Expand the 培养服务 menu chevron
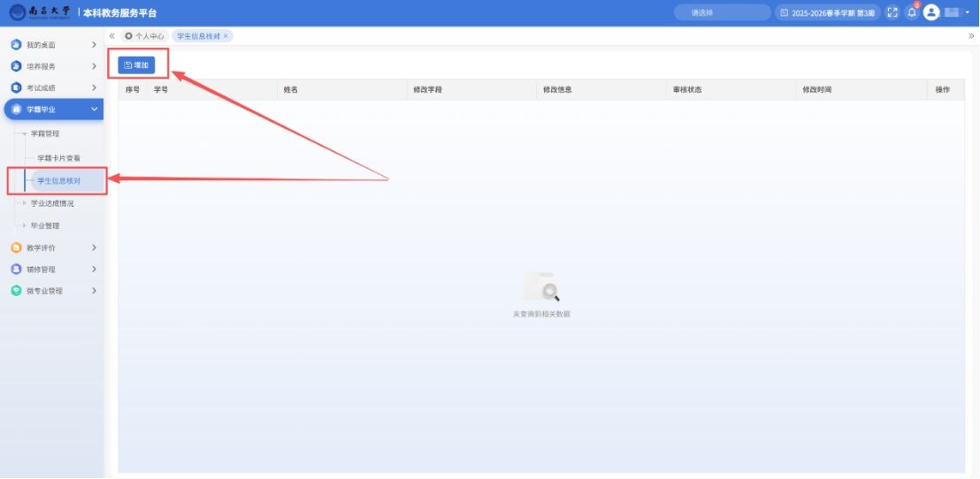Screen dimensions: 980x479 [x=94, y=66]
